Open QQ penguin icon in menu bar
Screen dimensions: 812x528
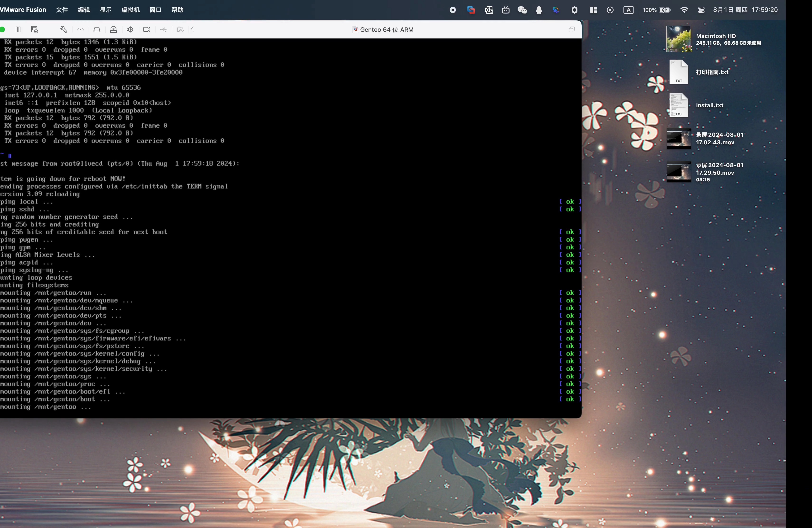(539, 10)
